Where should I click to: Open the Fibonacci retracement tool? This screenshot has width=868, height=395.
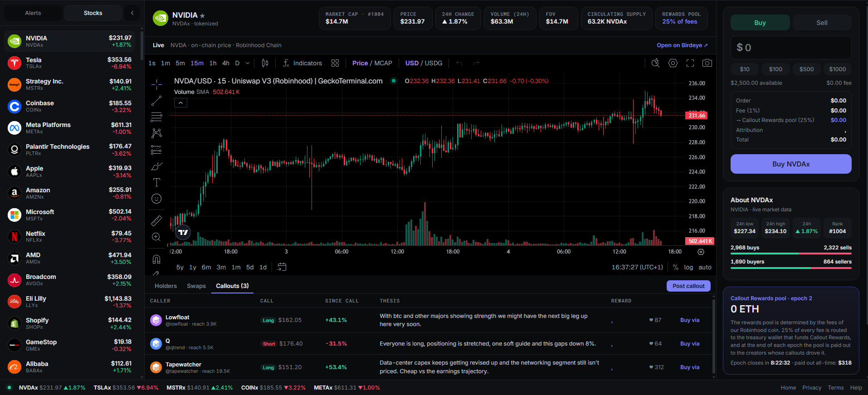click(156, 117)
